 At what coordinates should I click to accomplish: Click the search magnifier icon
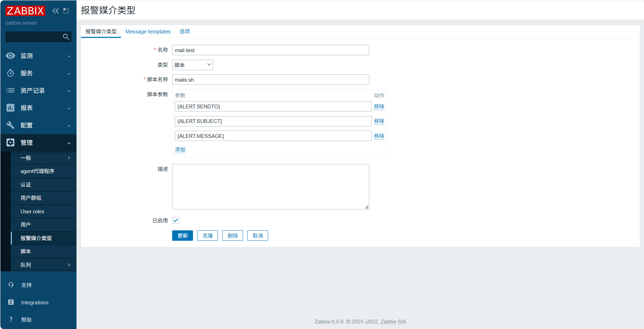tap(66, 37)
